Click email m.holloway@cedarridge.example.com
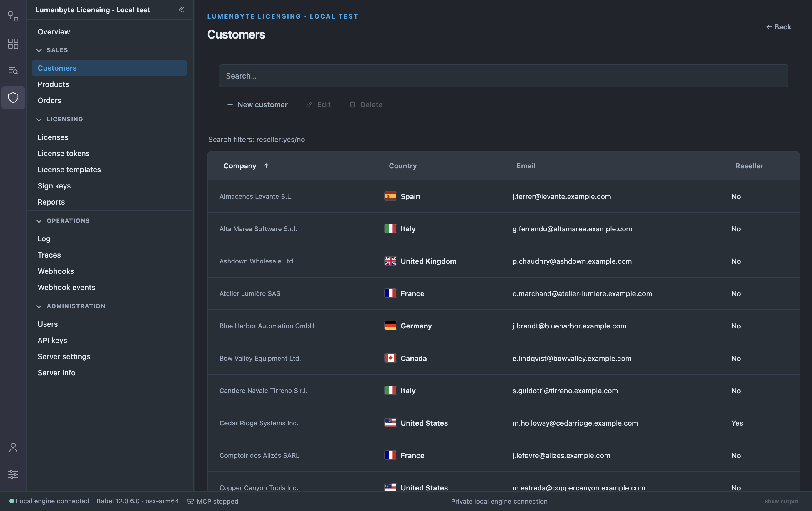The width and height of the screenshot is (812, 511). pos(575,423)
